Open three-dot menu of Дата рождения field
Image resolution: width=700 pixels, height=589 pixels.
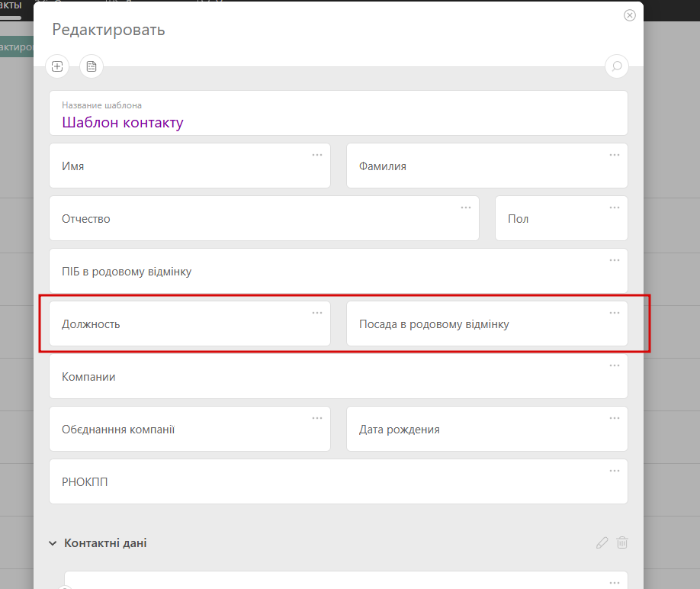[x=615, y=418]
